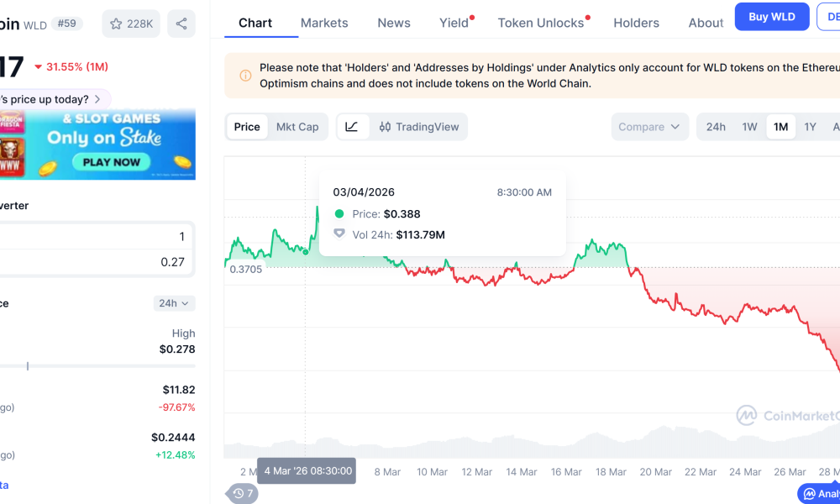Switch the chart to the 1Y range

pos(810,126)
